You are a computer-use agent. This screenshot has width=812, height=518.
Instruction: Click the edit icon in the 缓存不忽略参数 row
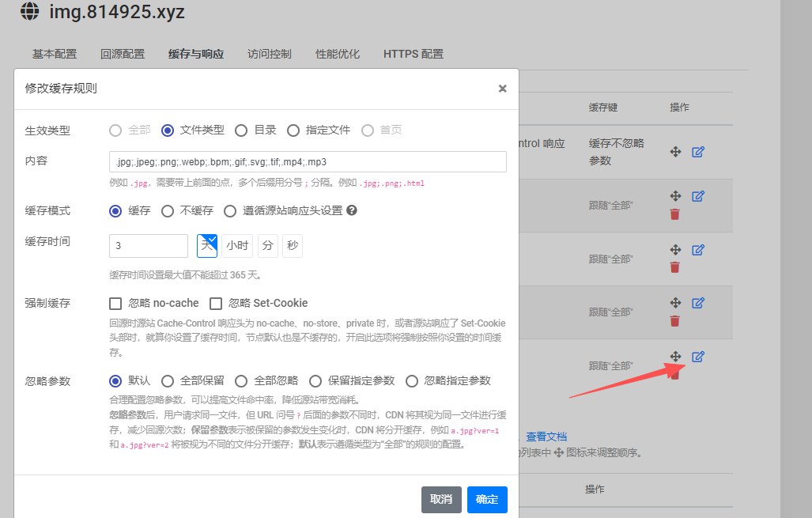coord(697,152)
